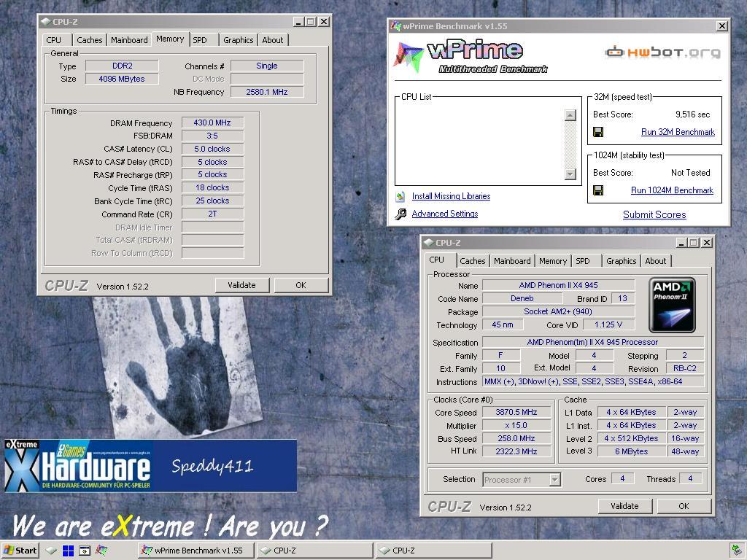Screen dimensions: 747x560
Task: Activate the first CPU-Z taskbar button
Action: point(315,551)
